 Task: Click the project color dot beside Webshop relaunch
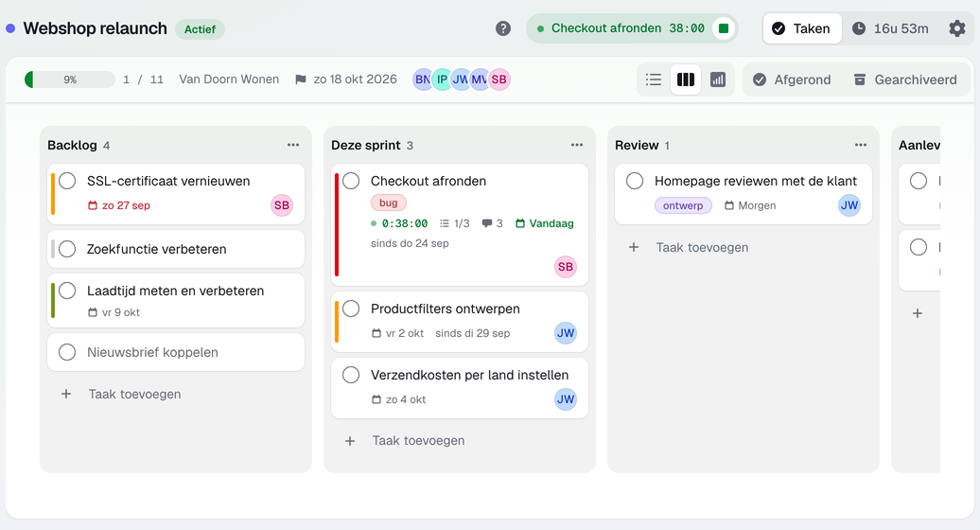tap(10, 28)
